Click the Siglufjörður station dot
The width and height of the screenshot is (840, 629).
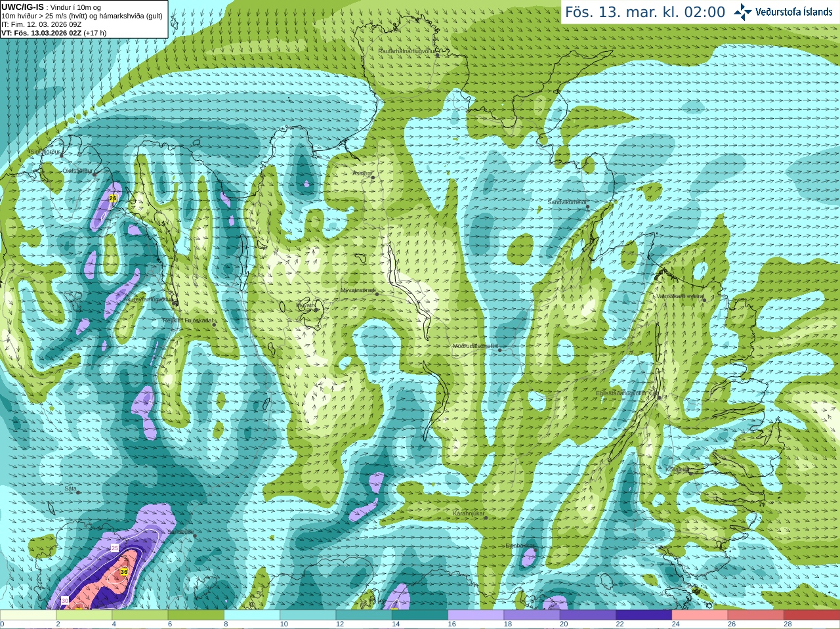[61, 155]
